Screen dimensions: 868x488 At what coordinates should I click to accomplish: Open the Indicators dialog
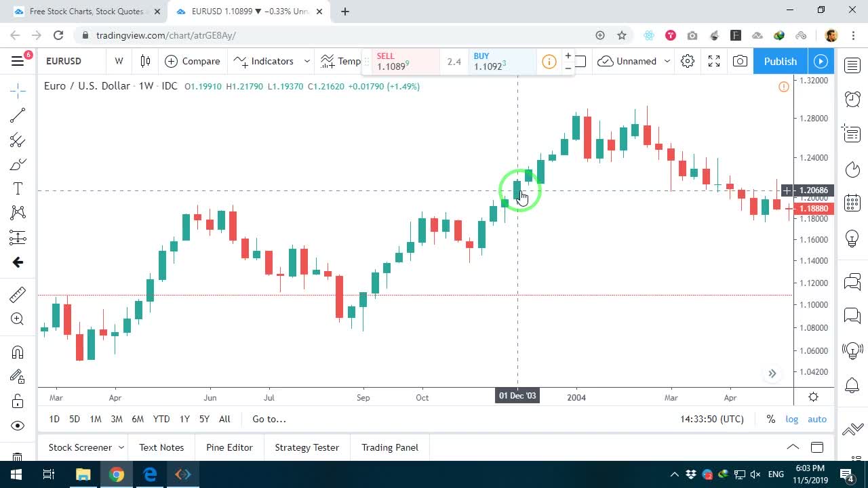pyautogui.click(x=264, y=61)
